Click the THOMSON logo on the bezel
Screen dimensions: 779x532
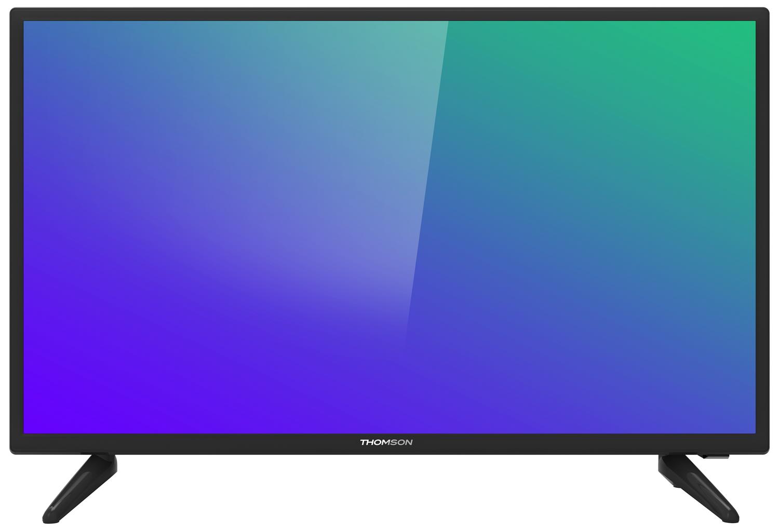point(386,443)
